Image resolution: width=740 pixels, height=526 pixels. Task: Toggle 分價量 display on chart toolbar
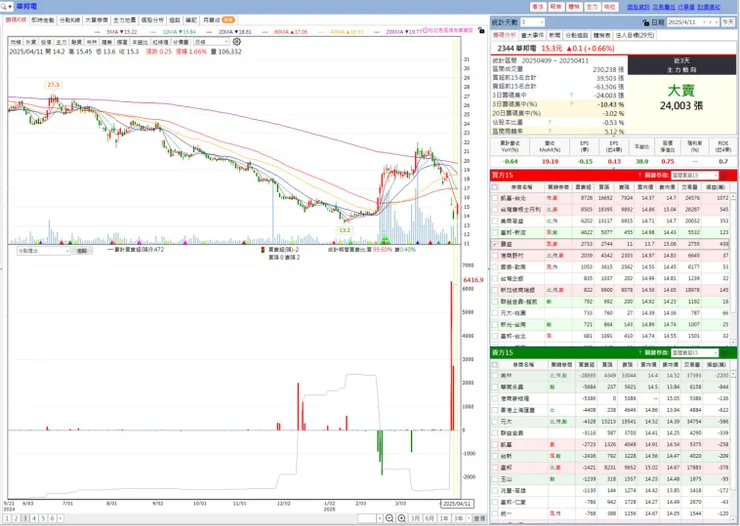[x=180, y=42]
